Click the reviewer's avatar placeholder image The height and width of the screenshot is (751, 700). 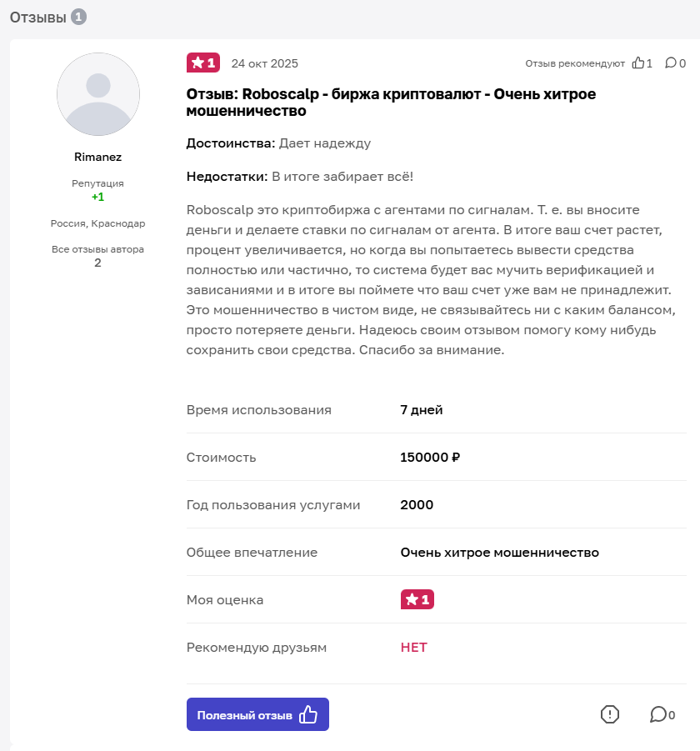pyautogui.click(x=97, y=95)
